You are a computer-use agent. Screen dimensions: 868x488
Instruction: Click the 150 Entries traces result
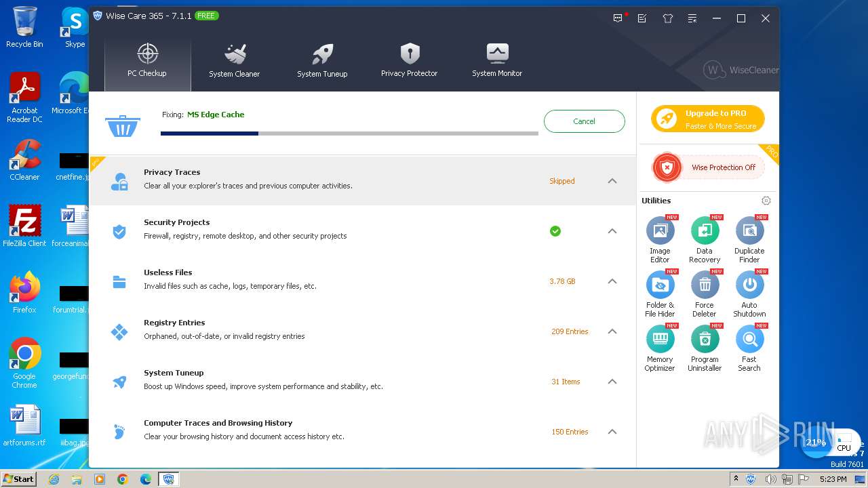[x=570, y=432]
